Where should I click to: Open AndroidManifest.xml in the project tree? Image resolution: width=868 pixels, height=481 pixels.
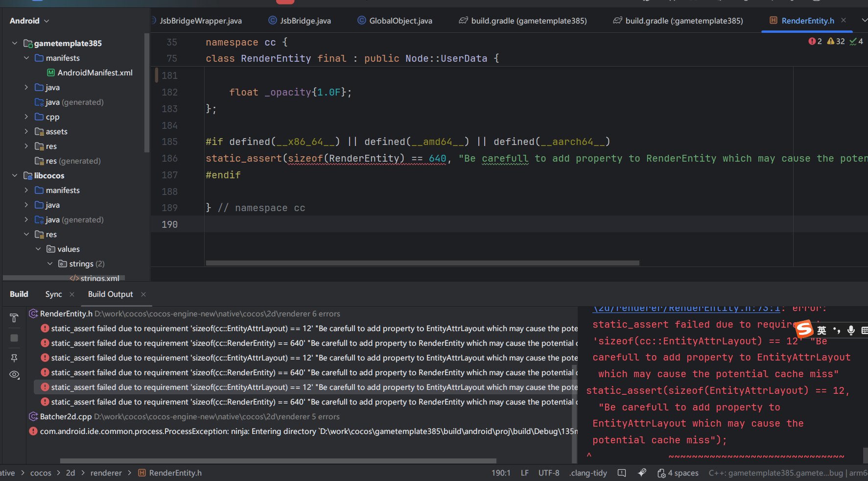pos(94,73)
